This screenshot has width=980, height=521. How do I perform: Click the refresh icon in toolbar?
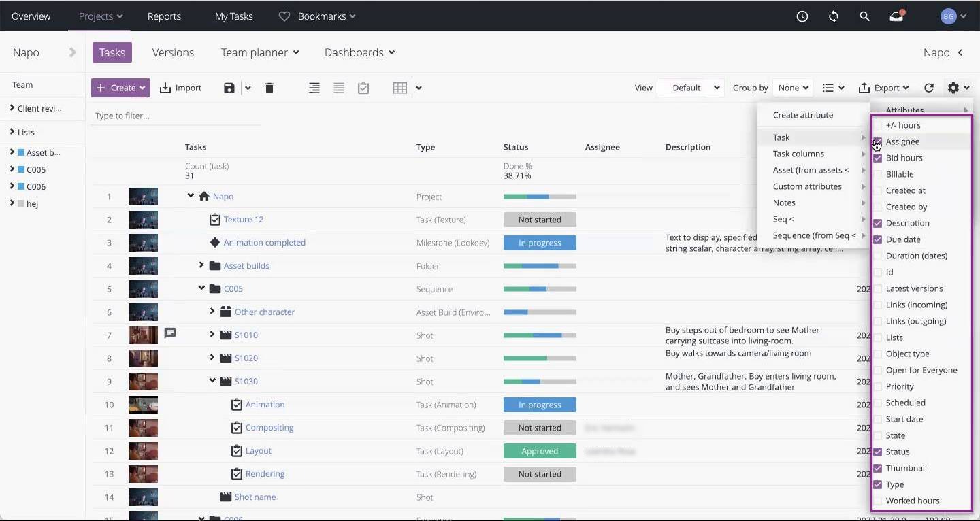pyautogui.click(x=929, y=88)
